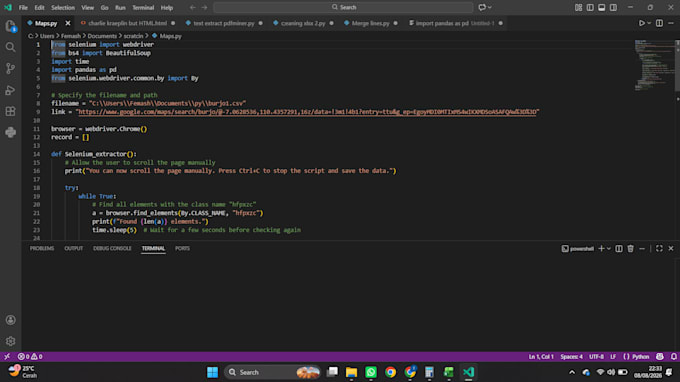
Task: Click the code minimap overview
Action: pos(654,65)
